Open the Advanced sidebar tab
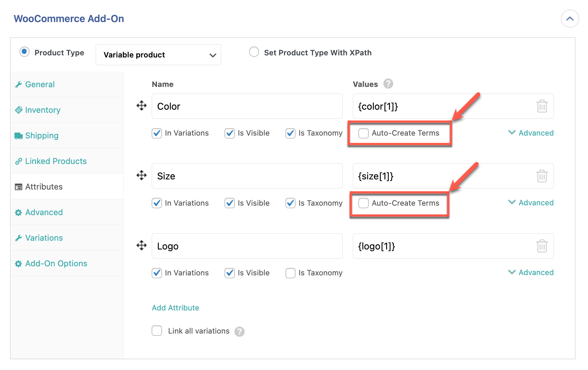The width and height of the screenshot is (588, 370). point(67,212)
